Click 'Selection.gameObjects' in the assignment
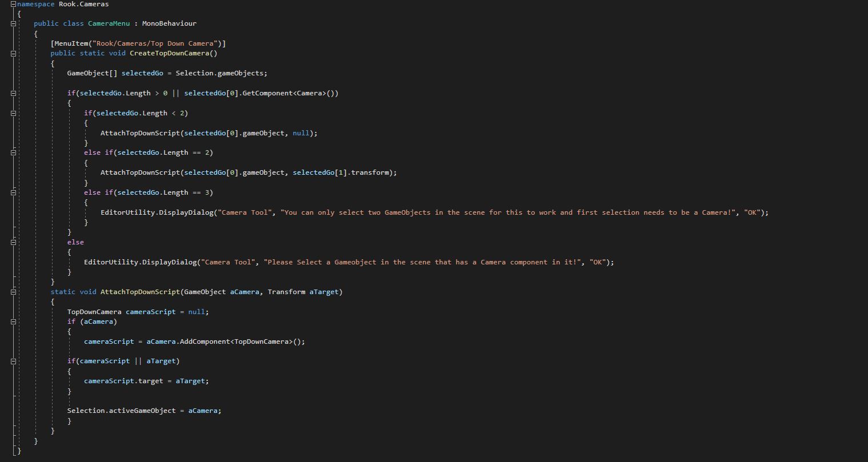Viewport: 868px width, 462px height. (x=219, y=73)
